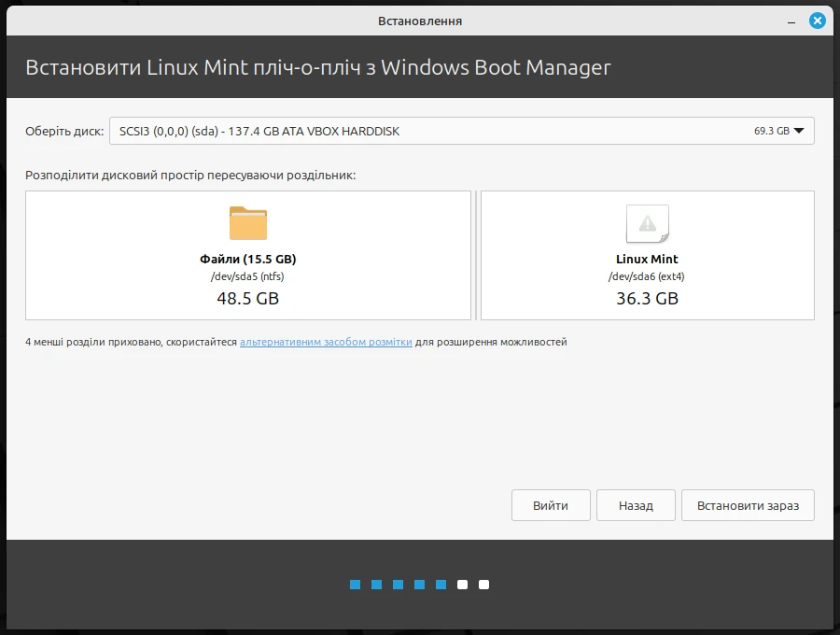Click the Оберіть диск label
840x635 pixels.
click(64, 132)
